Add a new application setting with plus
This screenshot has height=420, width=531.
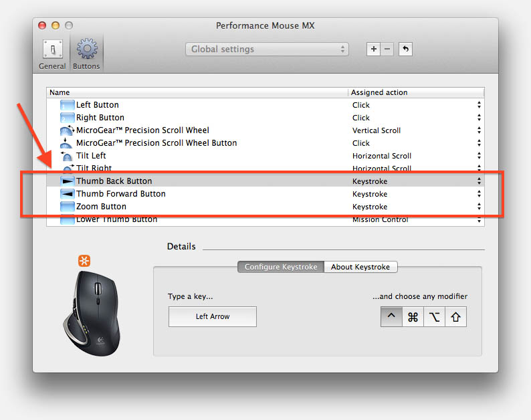point(374,49)
